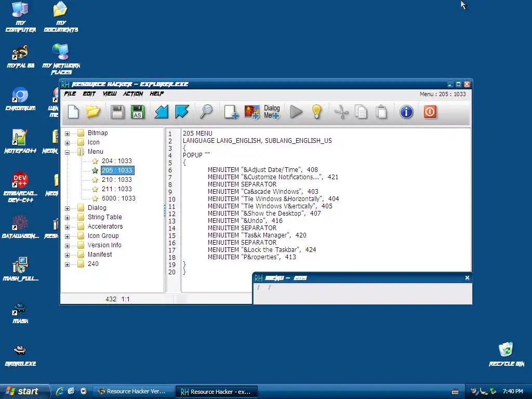532x399 pixels.
Task: Open the File menu
Action: 70,94
